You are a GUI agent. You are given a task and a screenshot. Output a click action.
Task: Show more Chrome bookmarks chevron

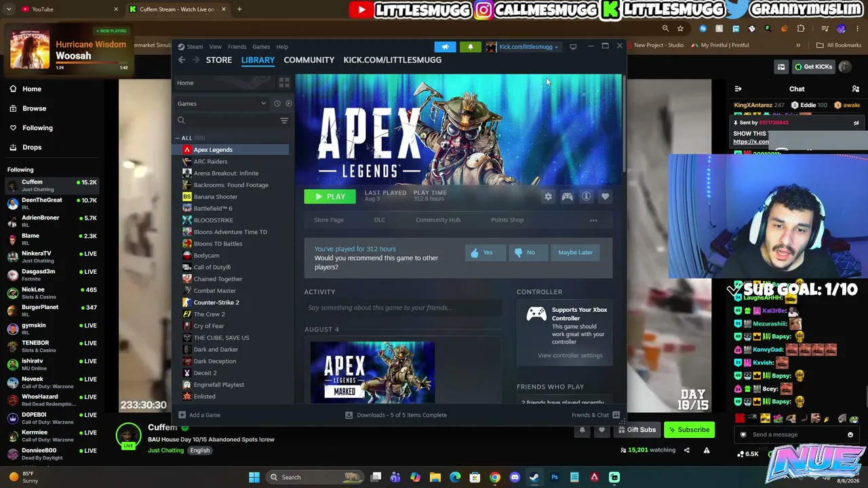(x=797, y=45)
